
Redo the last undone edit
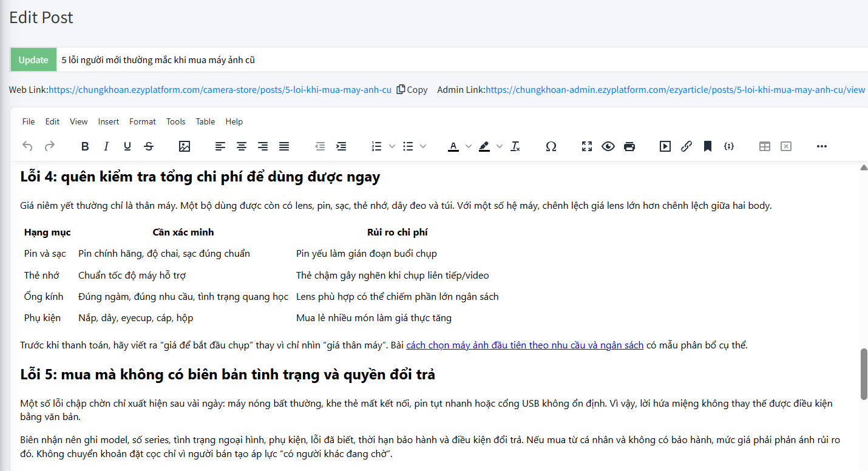coord(50,146)
